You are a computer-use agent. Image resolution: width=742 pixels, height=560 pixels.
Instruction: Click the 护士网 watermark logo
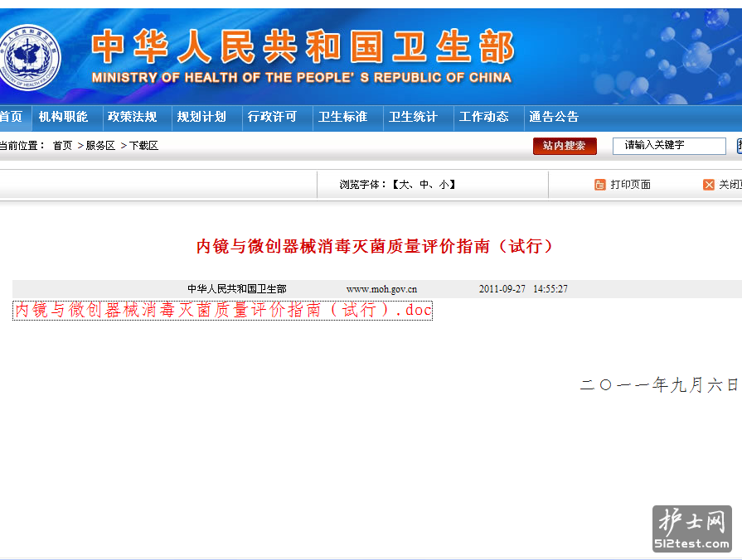691,529
